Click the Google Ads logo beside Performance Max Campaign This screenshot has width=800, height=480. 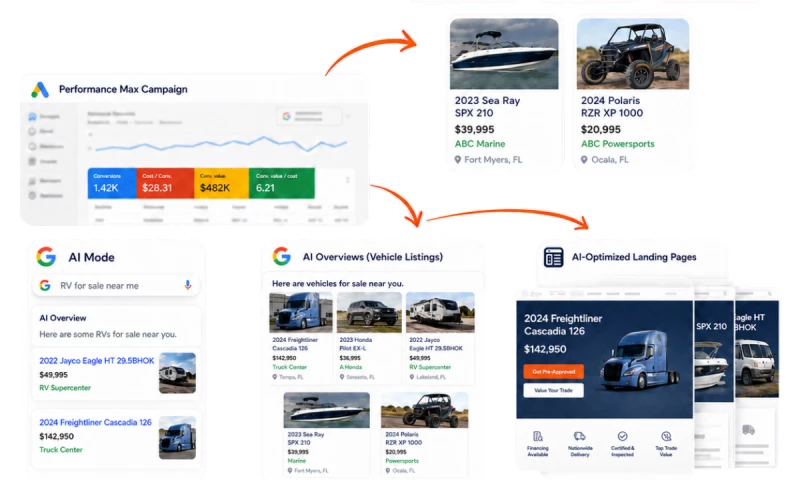coord(40,90)
